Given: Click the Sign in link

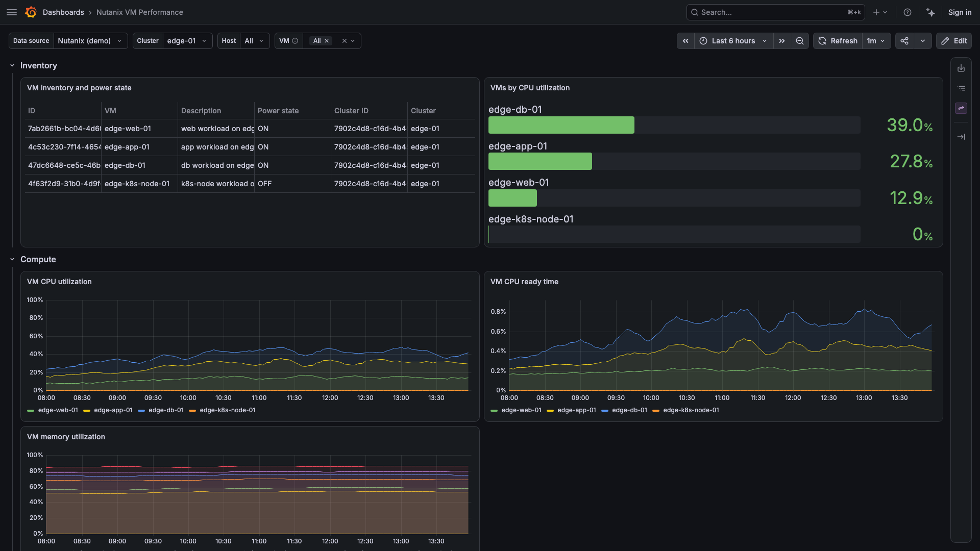Looking at the screenshot, I should tap(960, 12).
